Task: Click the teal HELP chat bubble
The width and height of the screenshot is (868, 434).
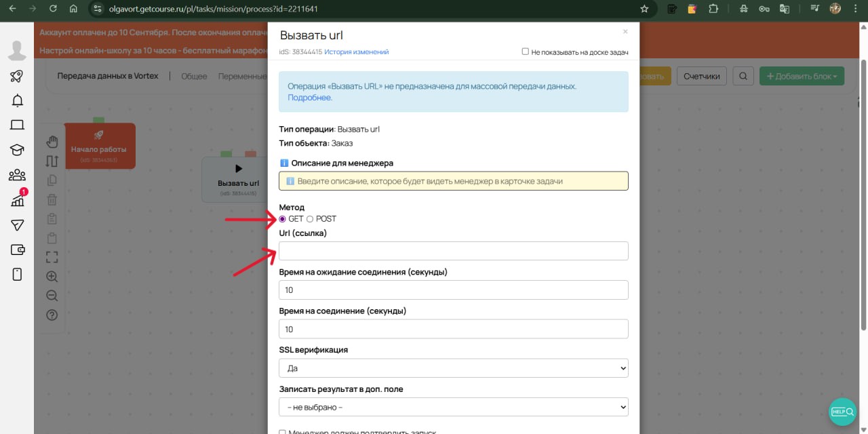Action: tap(843, 412)
